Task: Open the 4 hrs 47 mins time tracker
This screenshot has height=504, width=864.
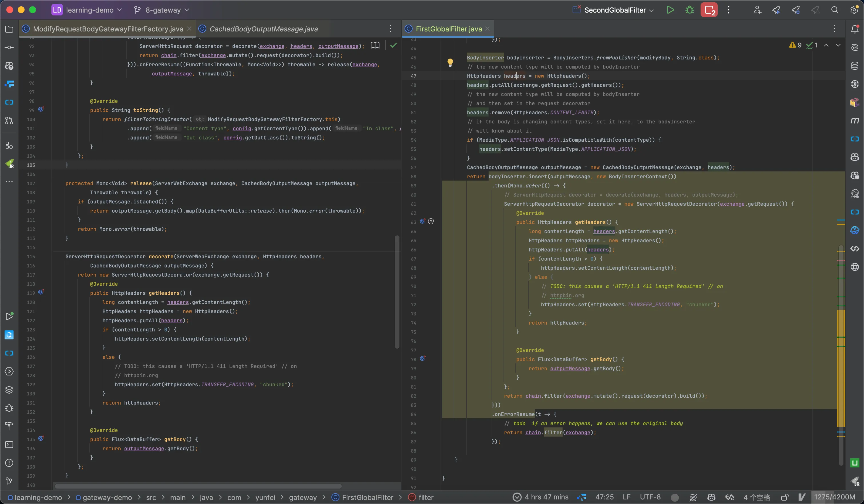Action: pos(540,497)
